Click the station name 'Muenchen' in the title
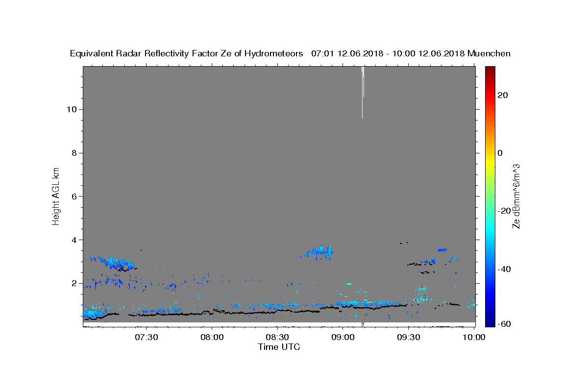The width and height of the screenshot is (588, 392). [x=490, y=54]
